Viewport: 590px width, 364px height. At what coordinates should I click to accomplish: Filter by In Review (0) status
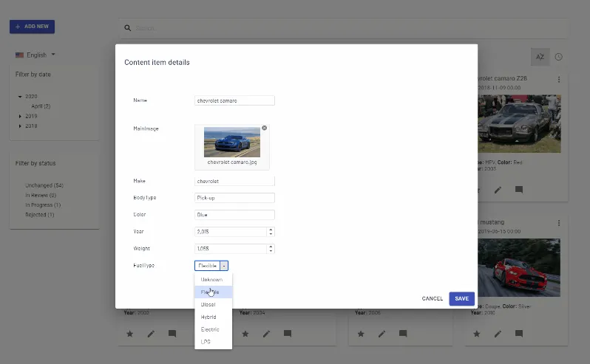coord(41,196)
